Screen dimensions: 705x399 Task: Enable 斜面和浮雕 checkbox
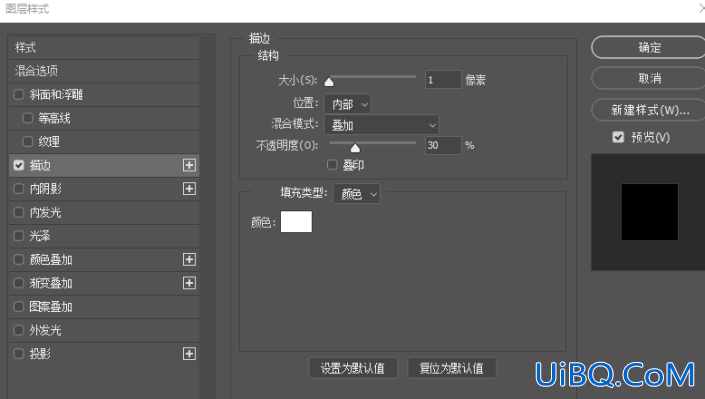[18, 94]
